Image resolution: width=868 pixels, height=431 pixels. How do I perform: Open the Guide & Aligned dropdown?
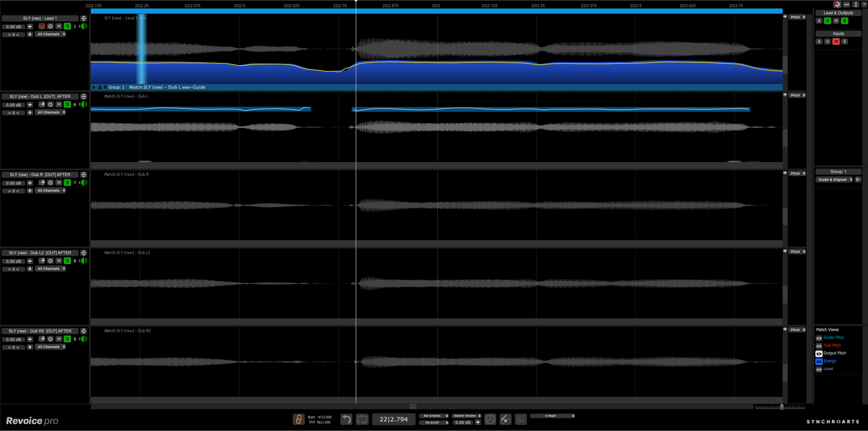coord(834,179)
